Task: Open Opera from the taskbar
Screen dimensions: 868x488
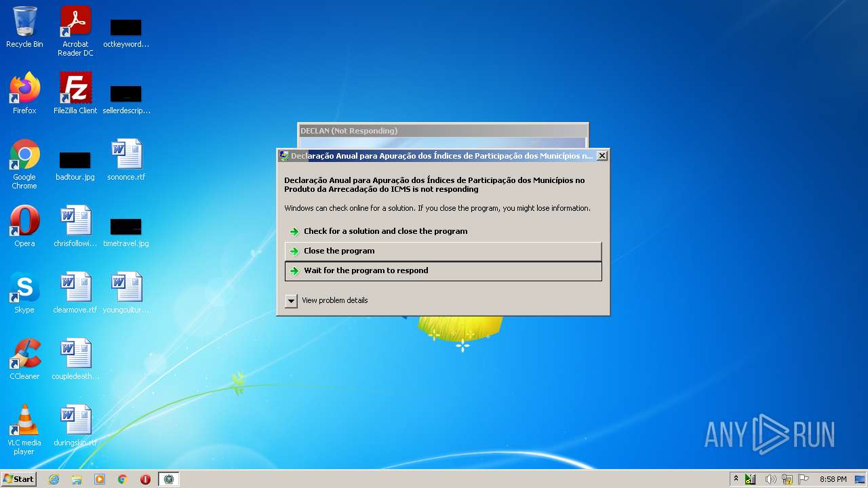Action: [145, 479]
